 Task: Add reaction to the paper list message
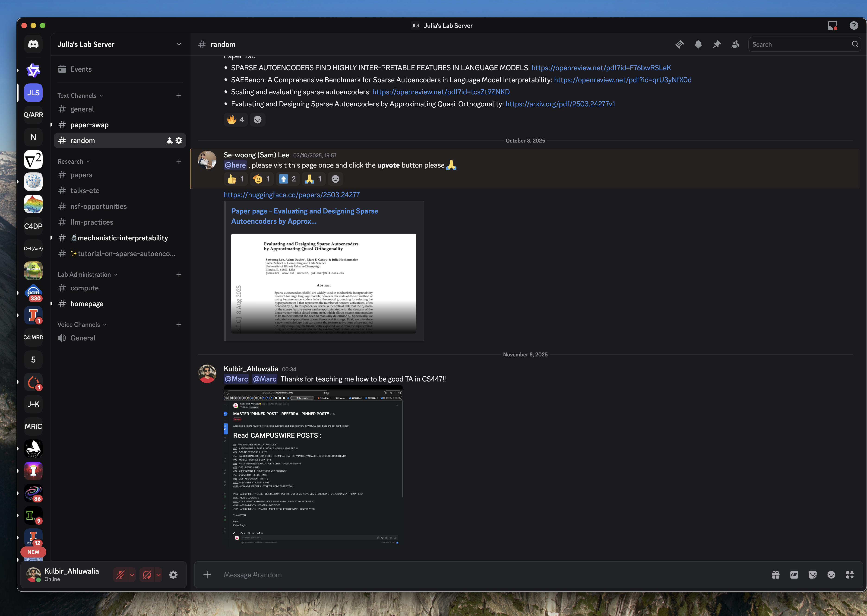point(257,120)
